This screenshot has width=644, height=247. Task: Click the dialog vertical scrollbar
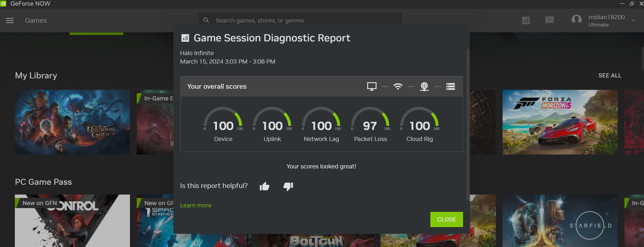tap(468, 124)
